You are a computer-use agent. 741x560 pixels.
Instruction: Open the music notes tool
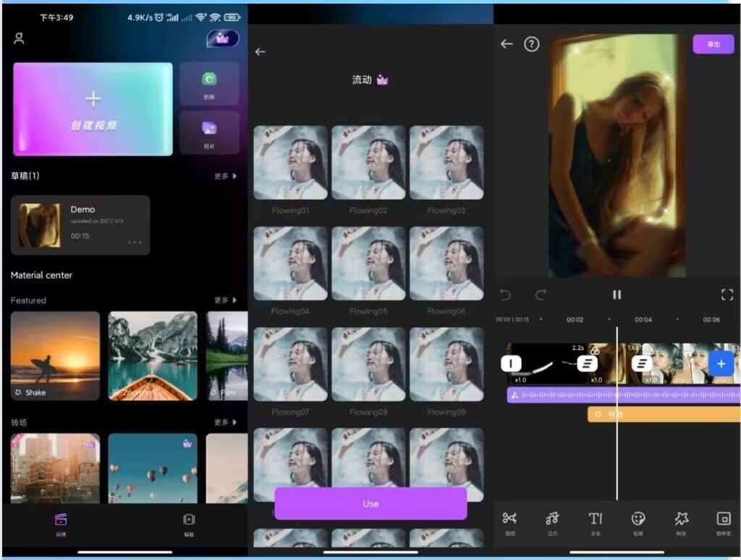pyautogui.click(x=553, y=519)
